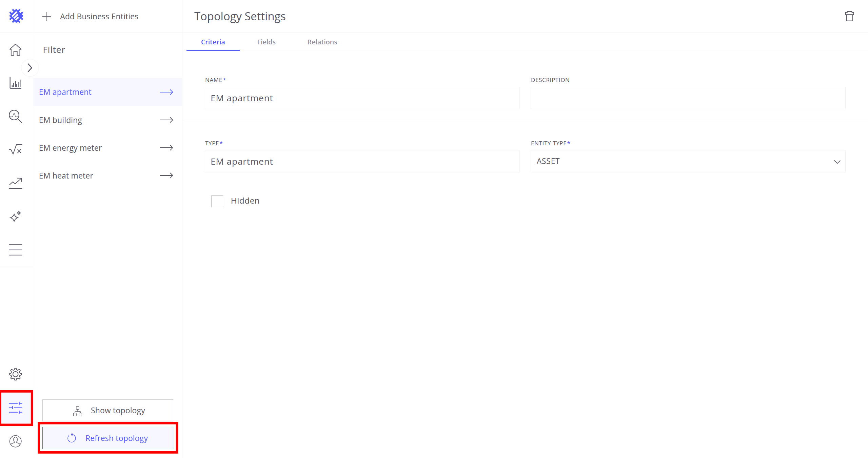Click the trend line forecast icon
The image size is (868, 458).
pyautogui.click(x=15, y=183)
